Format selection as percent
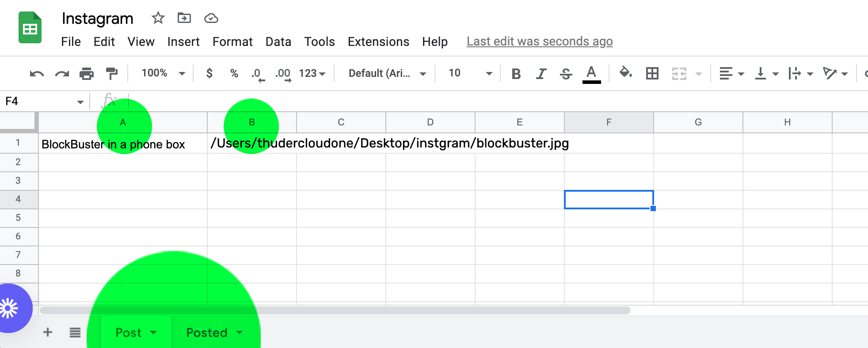The width and height of the screenshot is (868, 348). [x=234, y=73]
